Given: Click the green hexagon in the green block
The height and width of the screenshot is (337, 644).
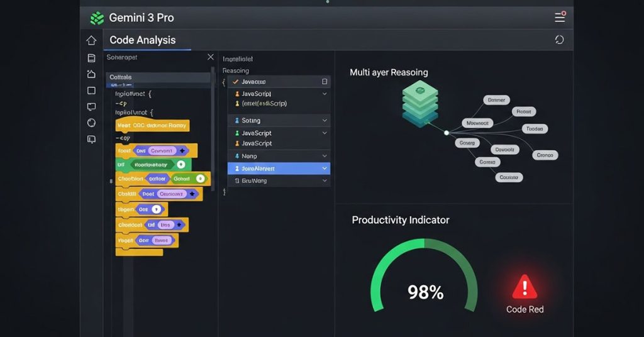Looking at the screenshot, I should point(151,165).
